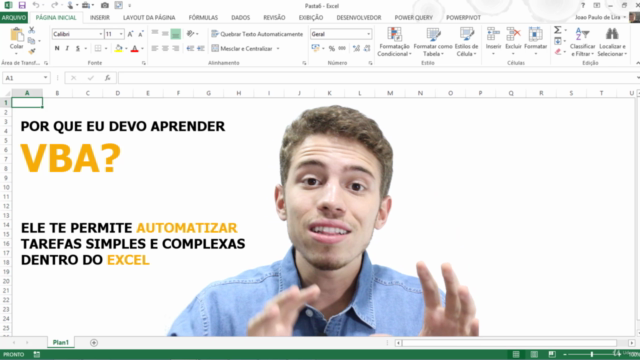Open the Calibri font name dropdown

pos(101,34)
